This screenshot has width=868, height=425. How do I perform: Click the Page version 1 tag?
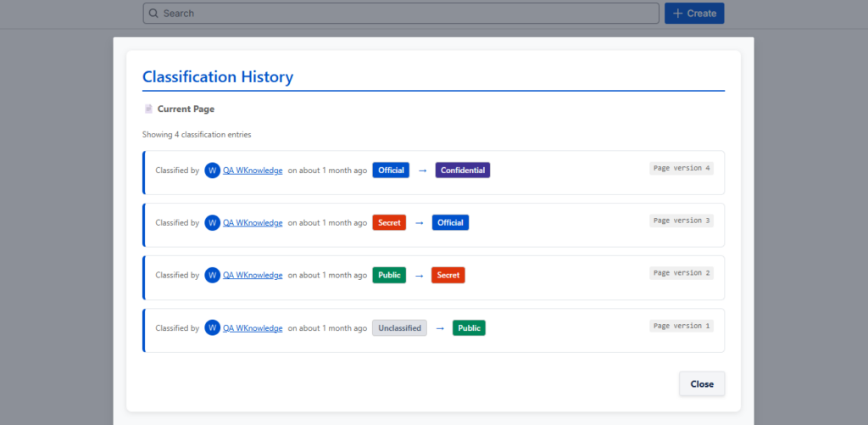point(682,326)
